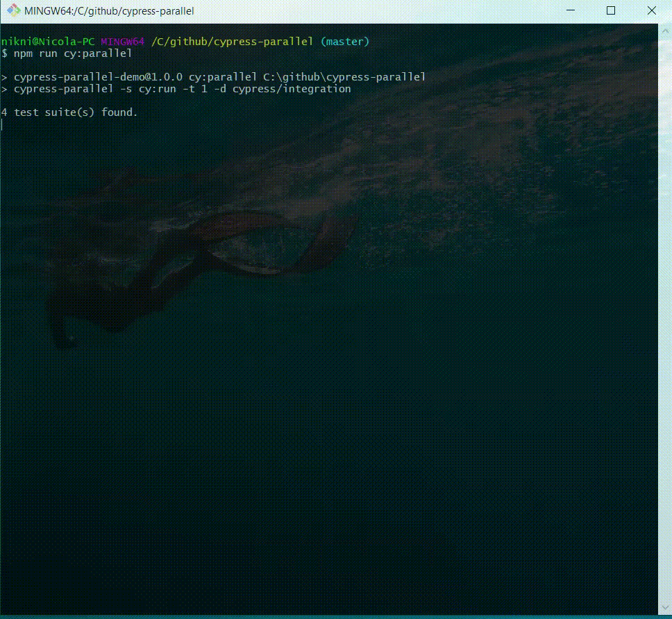Click the text cursor below the output

tap(3, 124)
